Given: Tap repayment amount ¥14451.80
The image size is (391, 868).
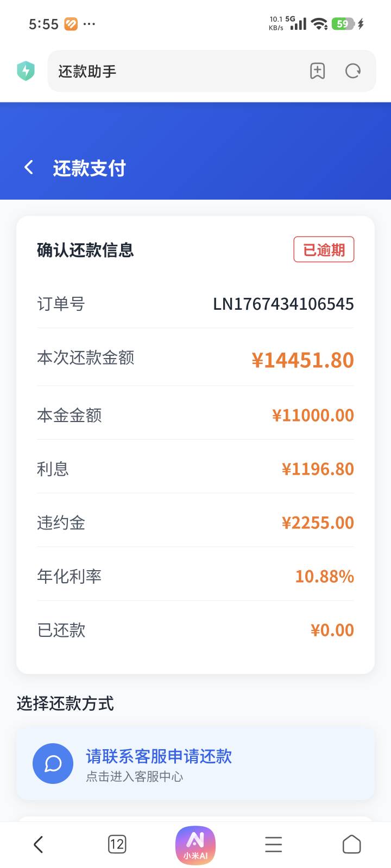Looking at the screenshot, I should pyautogui.click(x=302, y=360).
